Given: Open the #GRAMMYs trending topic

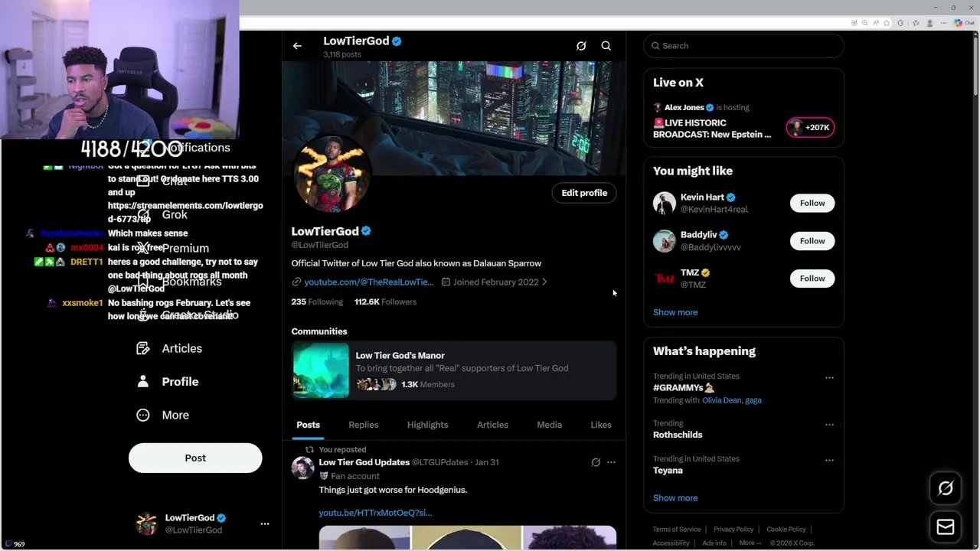Looking at the screenshot, I should coord(683,388).
